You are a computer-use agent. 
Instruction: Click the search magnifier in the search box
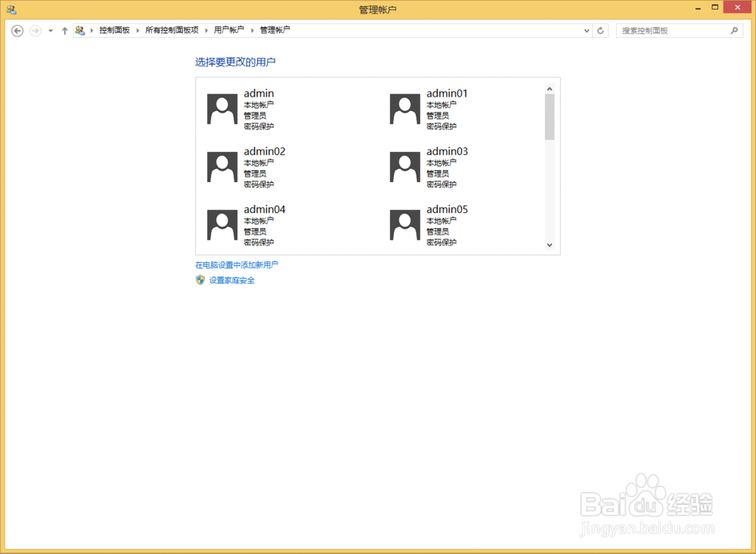click(733, 30)
